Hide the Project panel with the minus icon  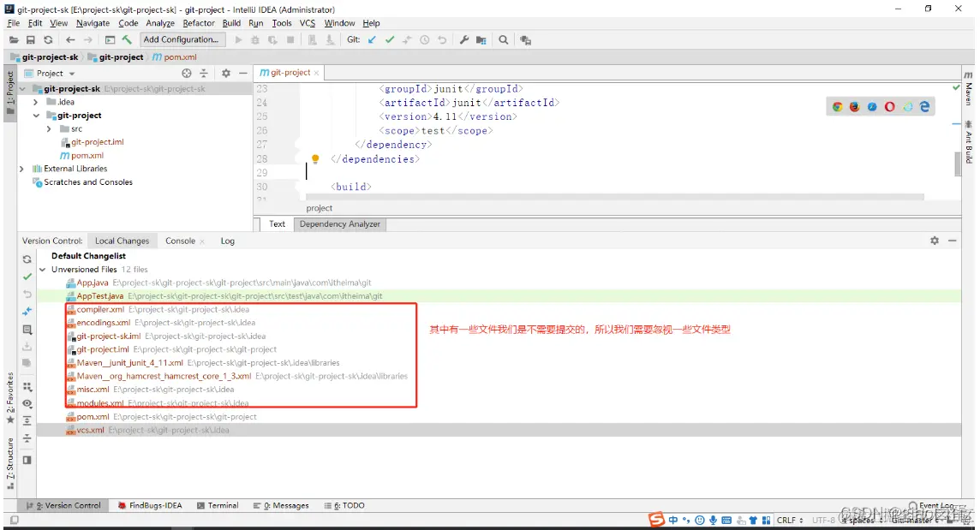tap(243, 73)
